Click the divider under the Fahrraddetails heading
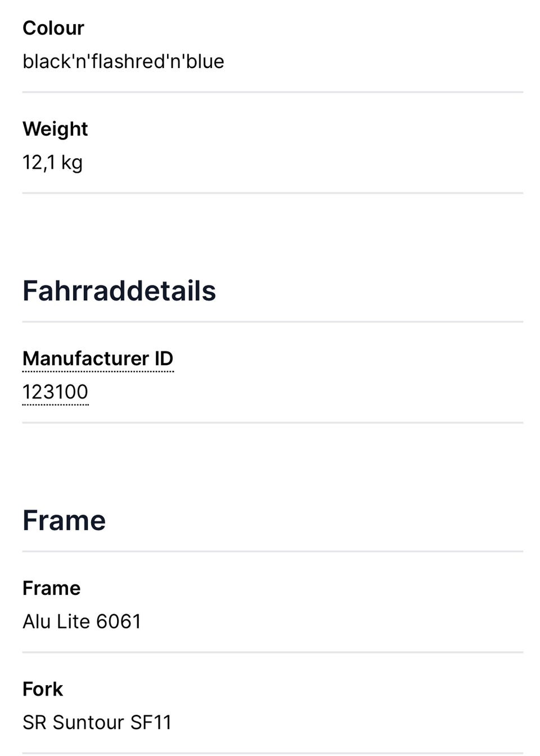Image resolution: width=540 pixels, height=756 pixels. 273,322
